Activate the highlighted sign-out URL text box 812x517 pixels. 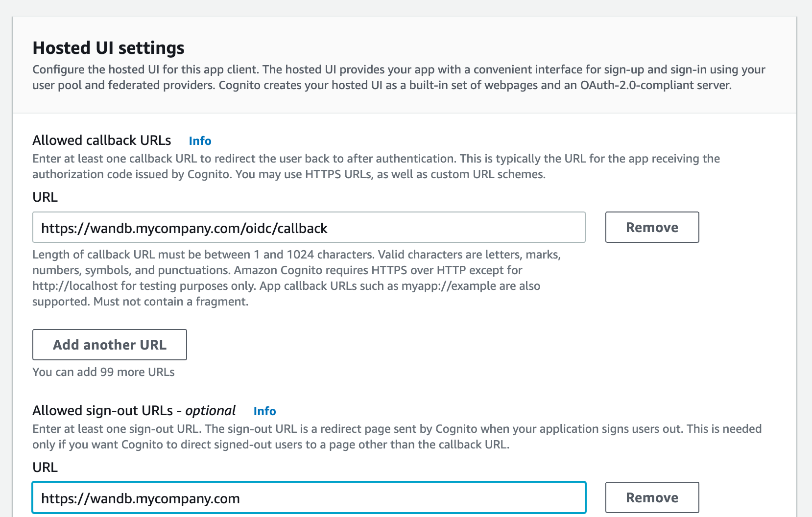point(309,498)
